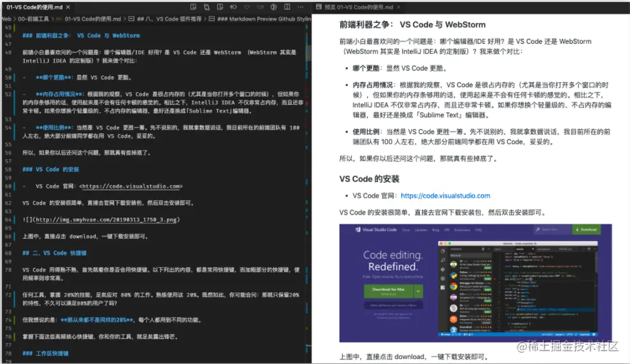Click the dimmed commit node icon in toolbar
The height and width of the screenshot is (364, 630).
[x=247, y=7]
